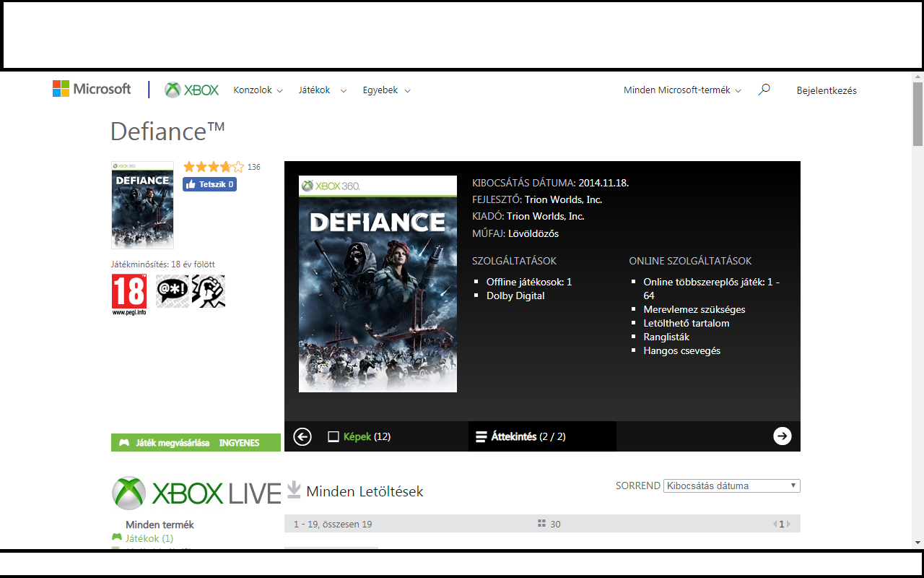Open the Játékok (1) filter link

click(149, 538)
